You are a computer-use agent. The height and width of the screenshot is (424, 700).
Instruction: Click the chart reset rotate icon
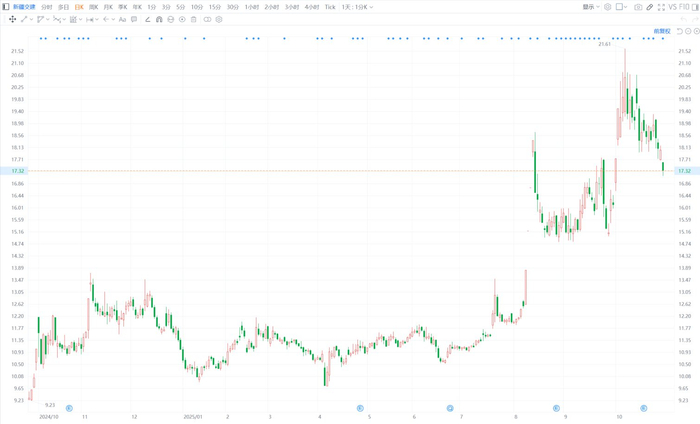click(680, 31)
